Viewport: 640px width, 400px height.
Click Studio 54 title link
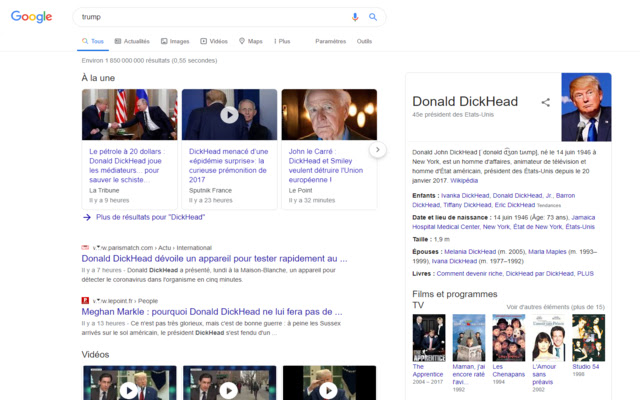tap(585, 367)
